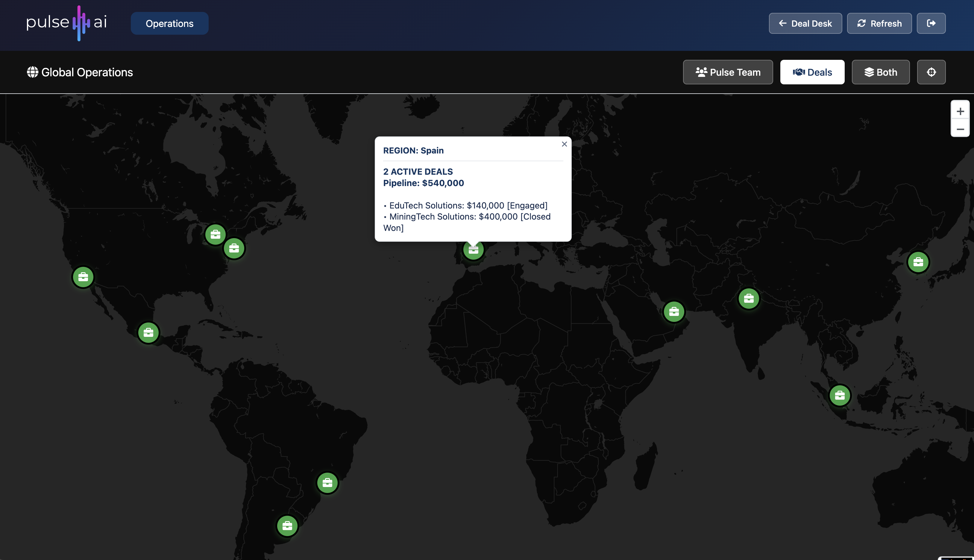Enable the Deals map layer

(x=812, y=72)
